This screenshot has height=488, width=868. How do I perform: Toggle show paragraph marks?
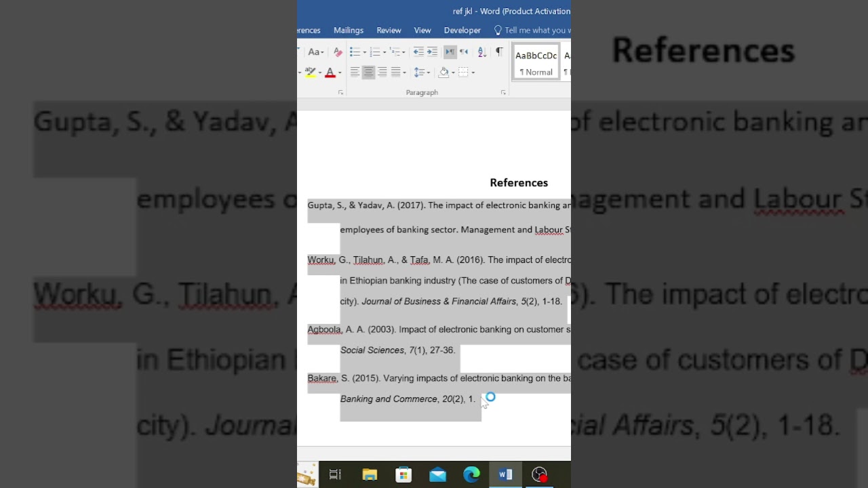click(499, 52)
